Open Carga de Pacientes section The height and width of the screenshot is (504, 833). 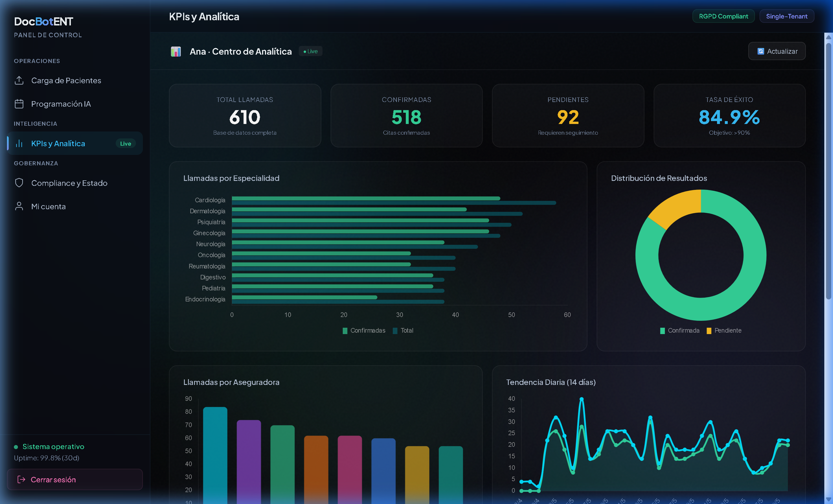[x=74, y=80]
